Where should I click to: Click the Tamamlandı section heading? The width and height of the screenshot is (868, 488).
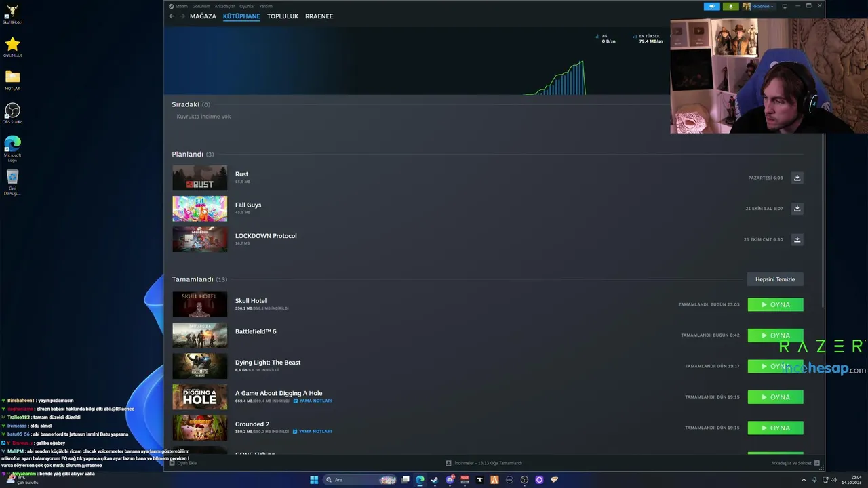[x=193, y=279]
